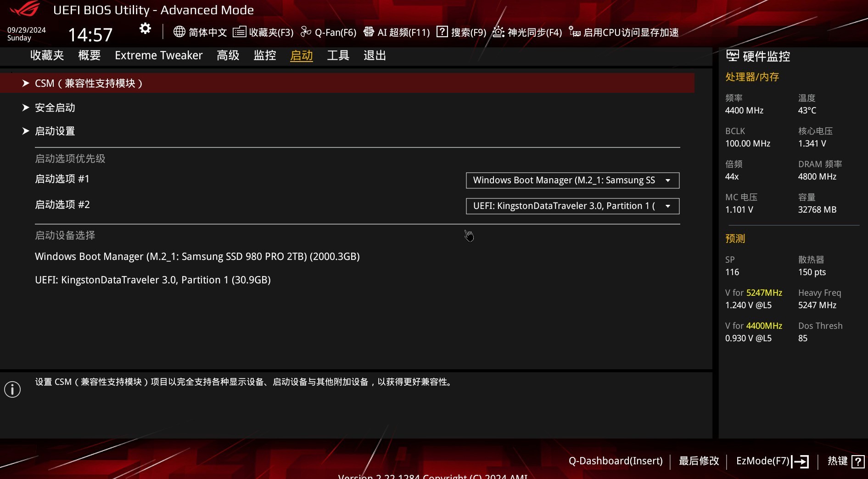Click 启用CPU访问显存加速 label
The image size is (868, 479).
631,32
